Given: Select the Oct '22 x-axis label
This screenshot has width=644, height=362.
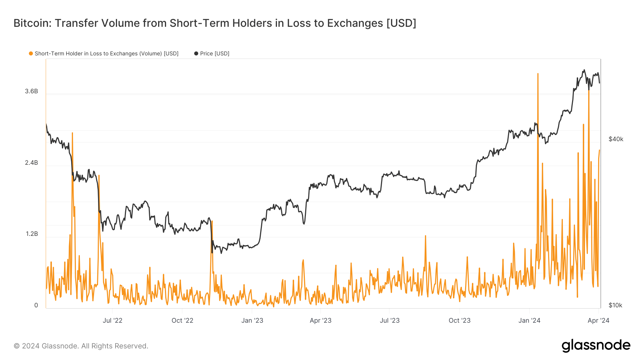Looking at the screenshot, I should coord(182,321).
